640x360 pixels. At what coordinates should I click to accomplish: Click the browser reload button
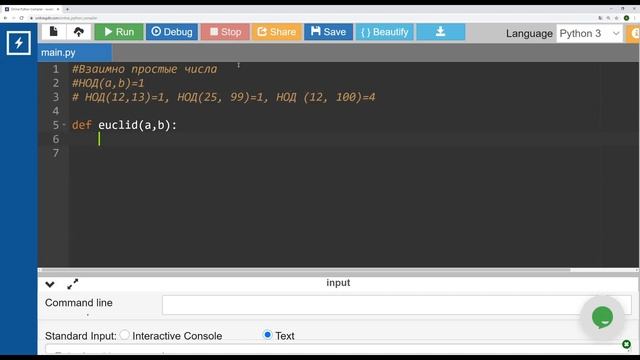21,18
